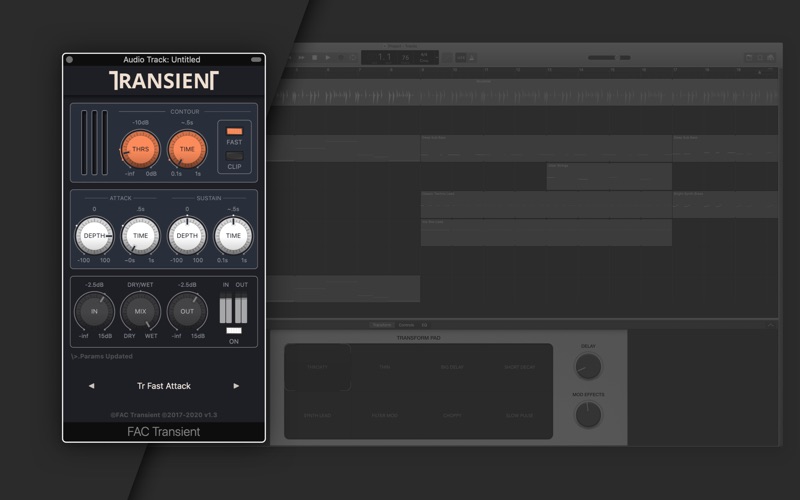Click the 75 tempo value in LCD
Viewport: 800px width, 500px height.
tap(405, 58)
